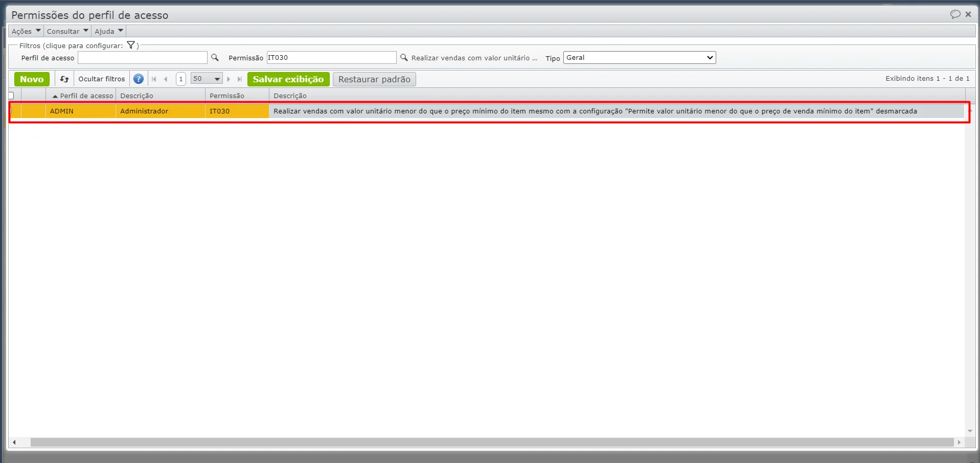
Task: Sort by Perfil de acesso column header
Action: pyautogui.click(x=81, y=96)
